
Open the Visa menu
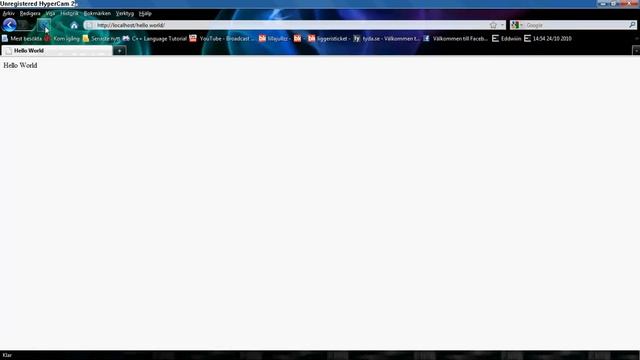pos(50,13)
